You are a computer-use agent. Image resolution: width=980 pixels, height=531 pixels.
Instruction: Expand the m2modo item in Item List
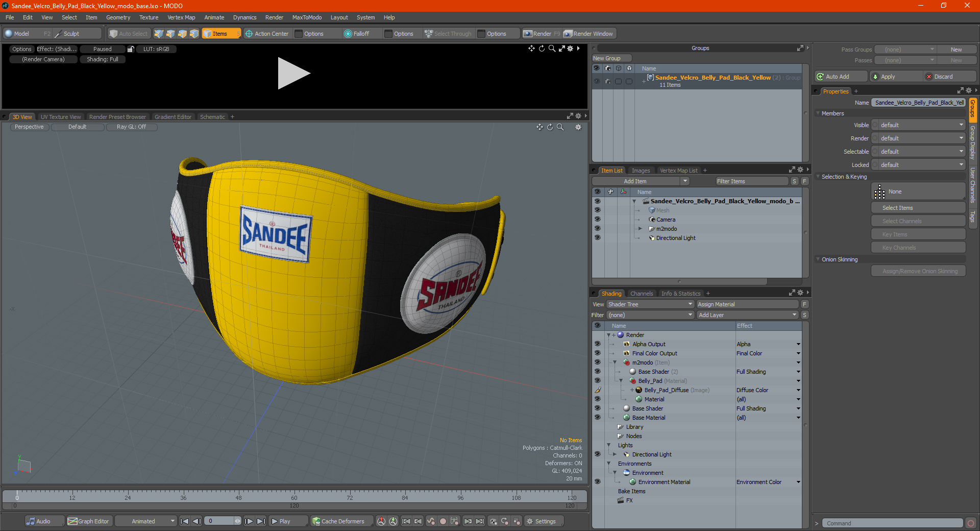pyautogui.click(x=640, y=229)
